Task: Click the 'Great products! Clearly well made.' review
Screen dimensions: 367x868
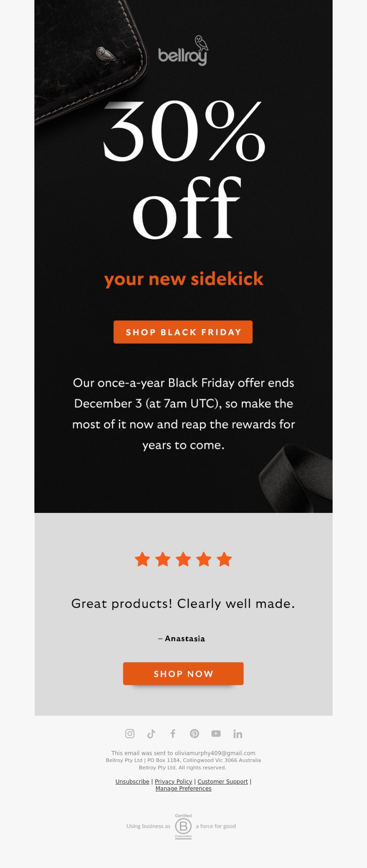Action: (183, 603)
